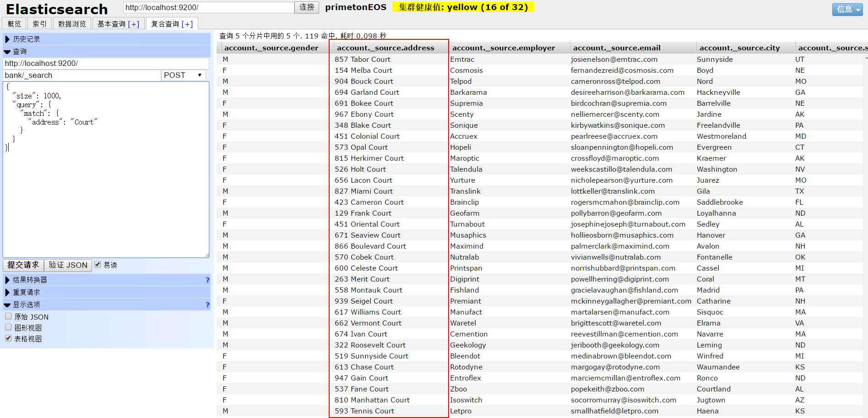This screenshot has height=418, width=868.
Task: Select city cell Juarez
Action: [708, 180]
